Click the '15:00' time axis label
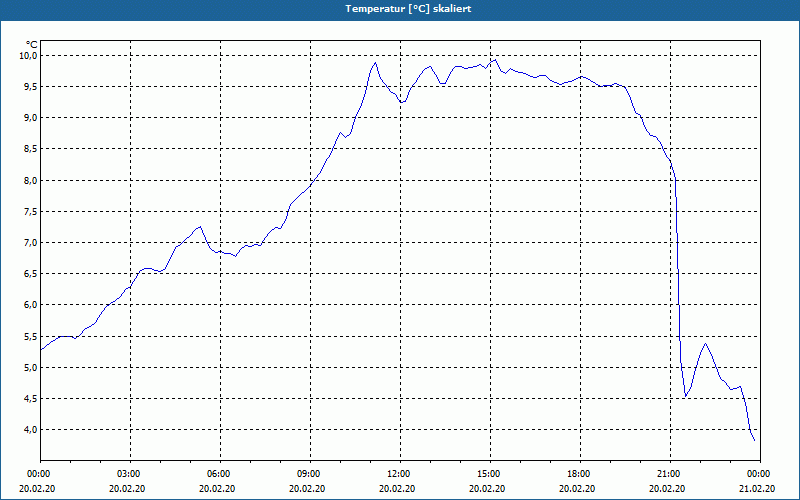Viewport: 800px width, 500px height. pyautogui.click(x=490, y=474)
